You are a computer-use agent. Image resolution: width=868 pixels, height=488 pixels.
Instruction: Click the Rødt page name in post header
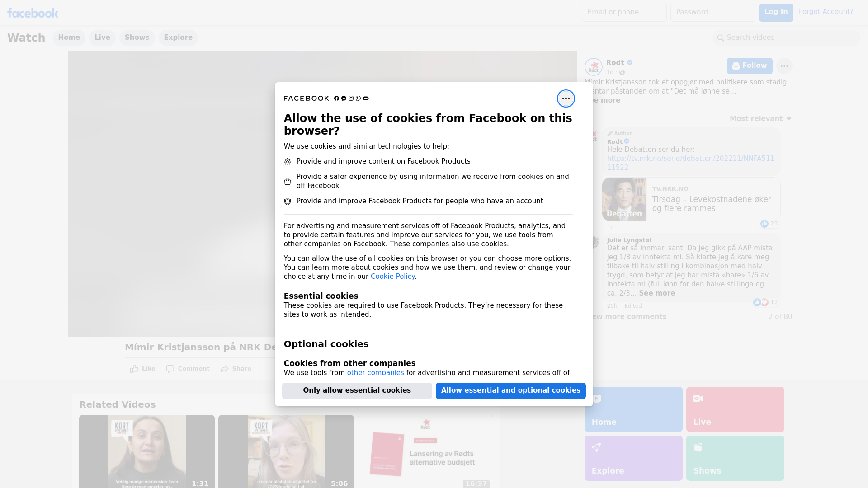coord(615,63)
